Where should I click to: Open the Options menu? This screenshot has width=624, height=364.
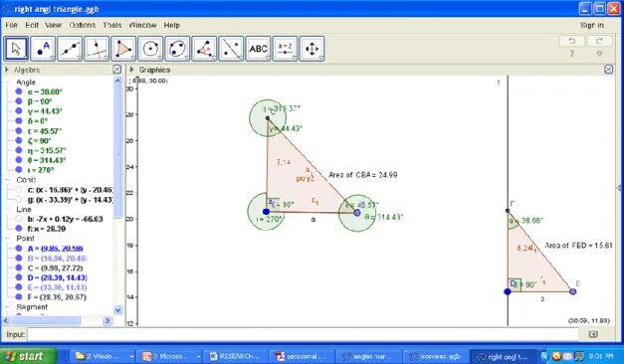click(83, 25)
